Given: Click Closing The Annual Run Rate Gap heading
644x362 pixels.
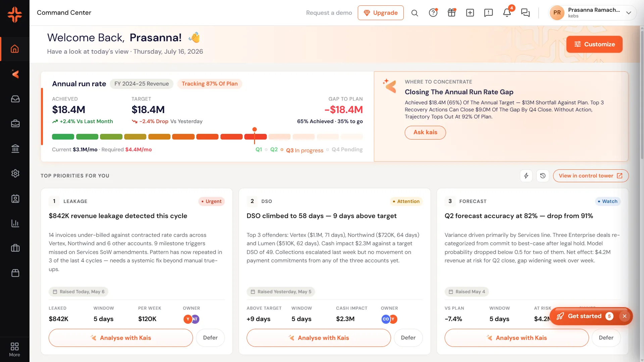Looking at the screenshot, I should click(459, 92).
